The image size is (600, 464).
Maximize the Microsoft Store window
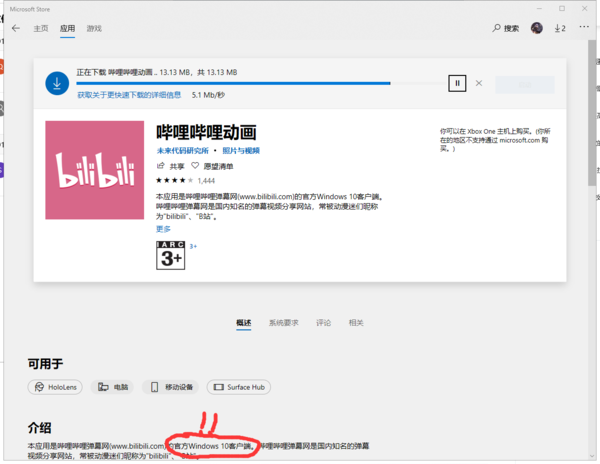(562, 8)
